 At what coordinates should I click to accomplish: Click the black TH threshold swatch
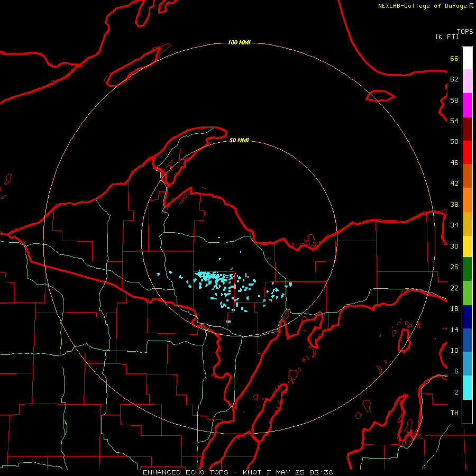[x=467, y=411]
